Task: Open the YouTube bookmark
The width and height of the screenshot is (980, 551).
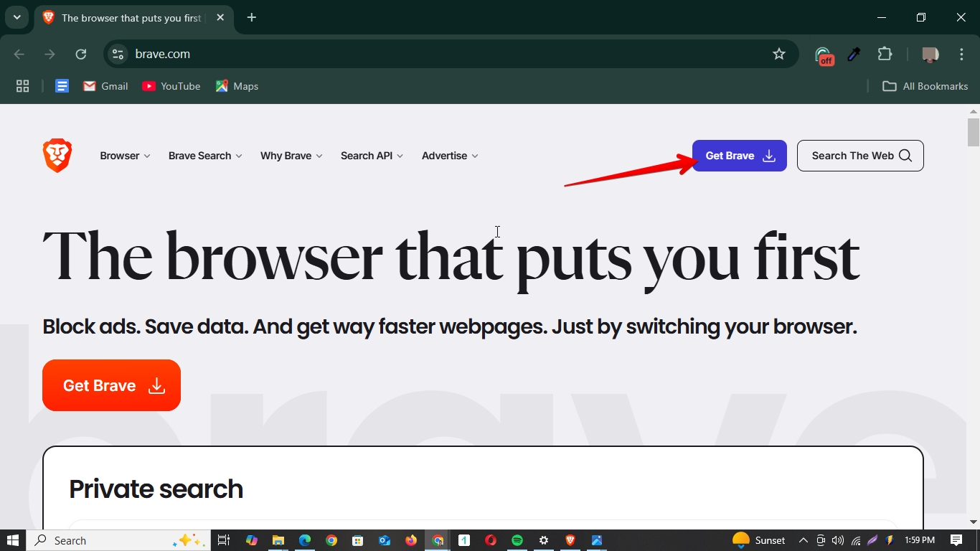Action: tap(171, 86)
